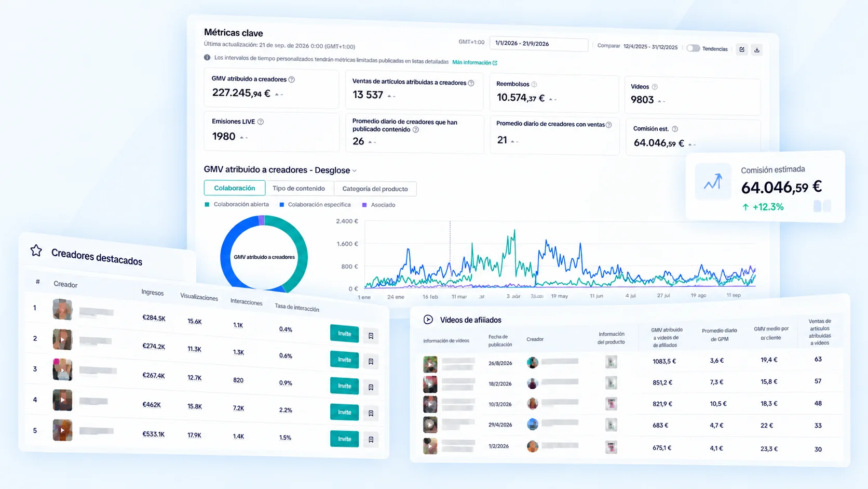Toggle Asociado legend series
868x489 pixels.
tap(379, 205)
